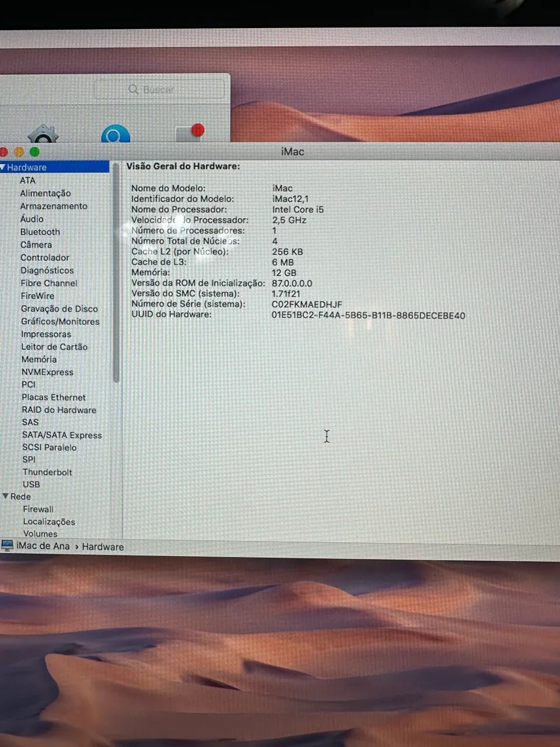Select SCSI Paralelo in the sidebar
Screen dimensions: 560x747
tap(50, 448)
